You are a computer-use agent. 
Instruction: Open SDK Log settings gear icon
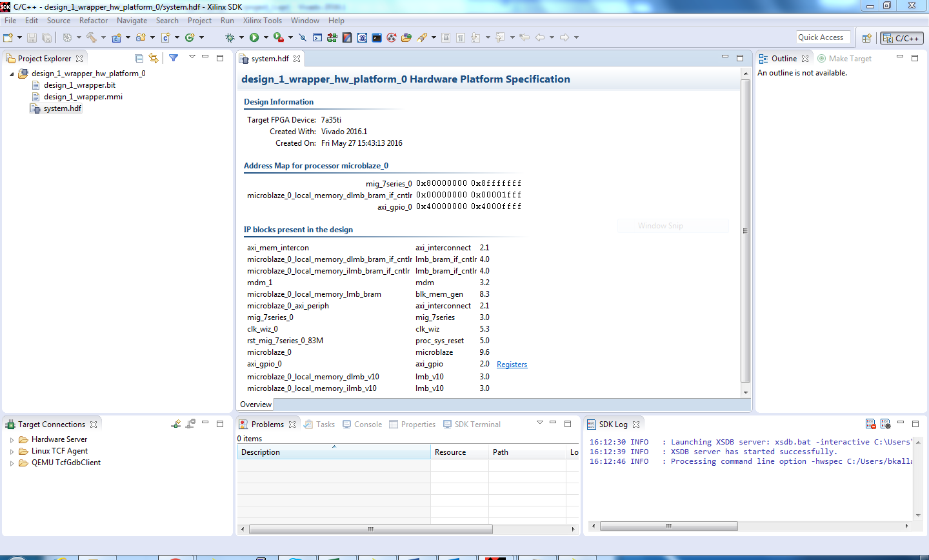(885, 424)
